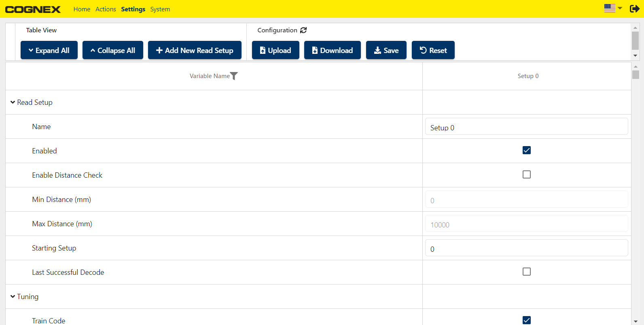Save the current configuration
The image size is (644, 325).
[386, 50]
